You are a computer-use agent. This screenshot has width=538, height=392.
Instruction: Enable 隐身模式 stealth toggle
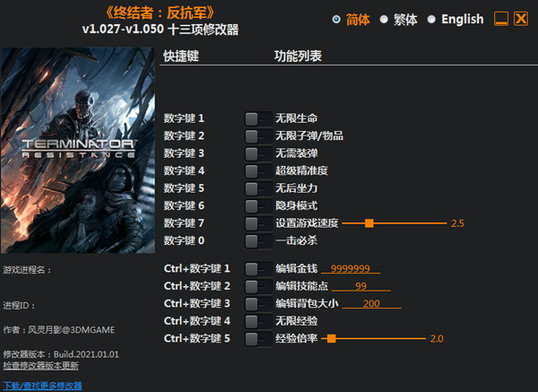(258, 205)
